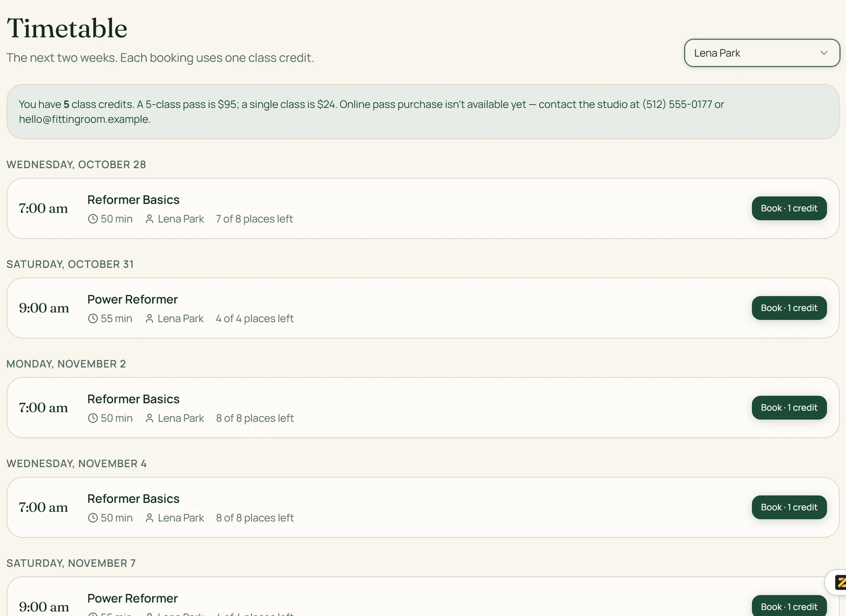
Task: Click the Reformer Basics title on November 2
Action: tap(133, 399)
